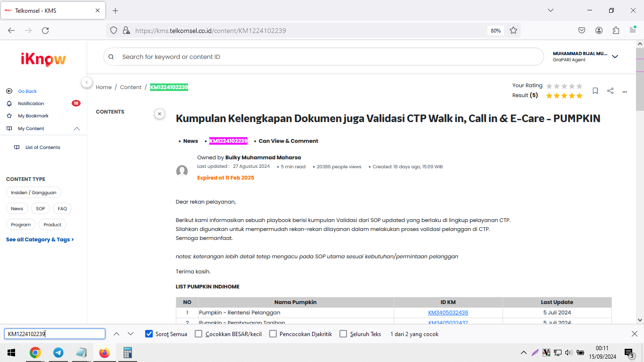The image size is (644, 362).
Task: Open the three-dot more options menu
Action: [x=625, y=91]
